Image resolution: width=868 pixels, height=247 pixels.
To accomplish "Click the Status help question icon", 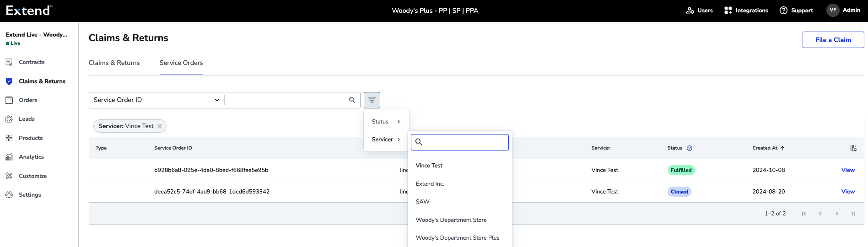I will [x=690, y=148].
